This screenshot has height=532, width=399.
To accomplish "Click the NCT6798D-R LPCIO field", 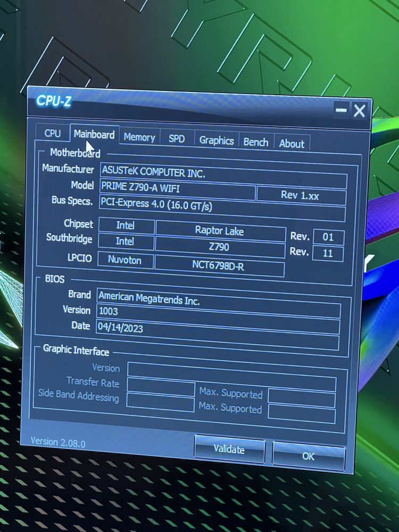I will [219, 265].
